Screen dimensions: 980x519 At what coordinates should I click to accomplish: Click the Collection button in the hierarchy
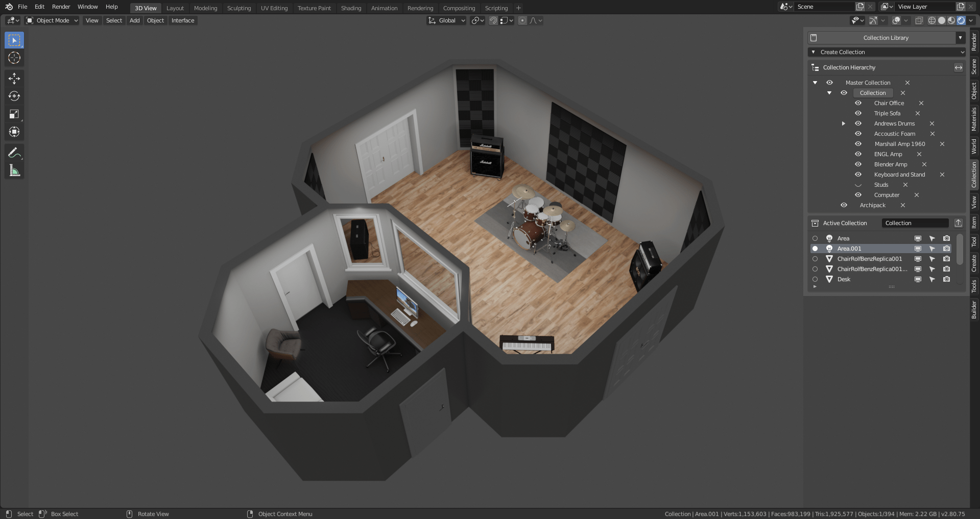(872, 93)
